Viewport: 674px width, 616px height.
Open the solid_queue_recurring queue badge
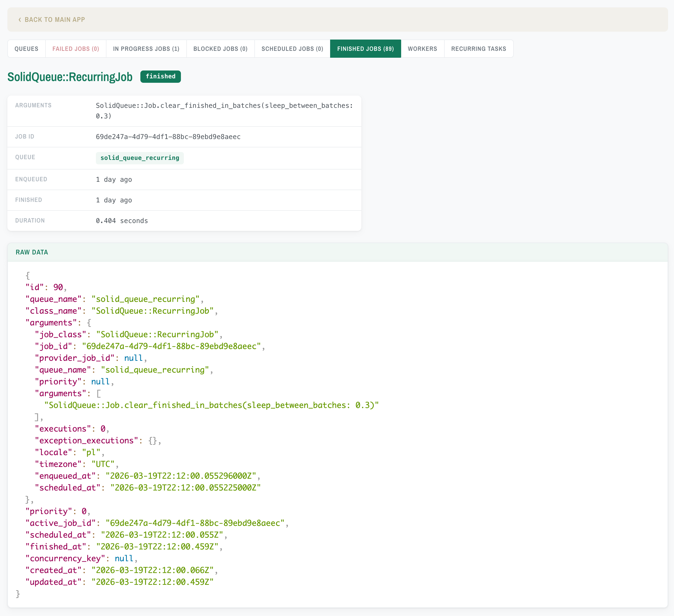tap(139, 158)
